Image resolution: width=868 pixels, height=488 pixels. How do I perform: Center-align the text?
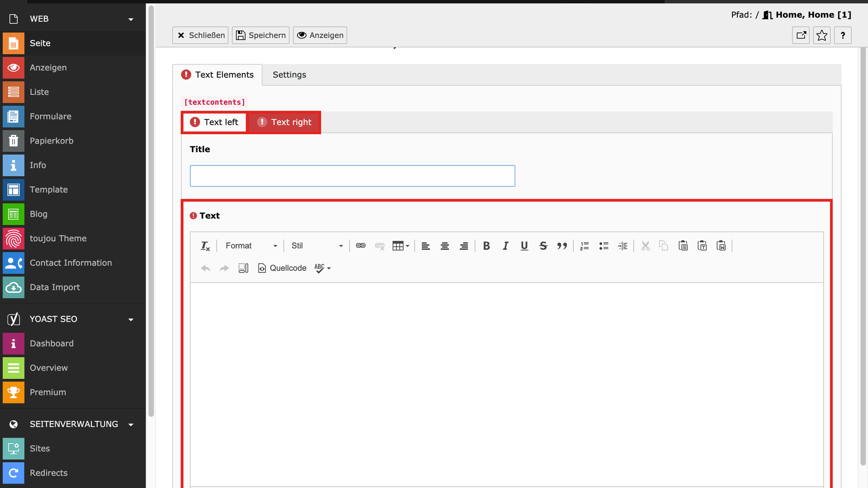pyautogui.click(x=445, y=246)
